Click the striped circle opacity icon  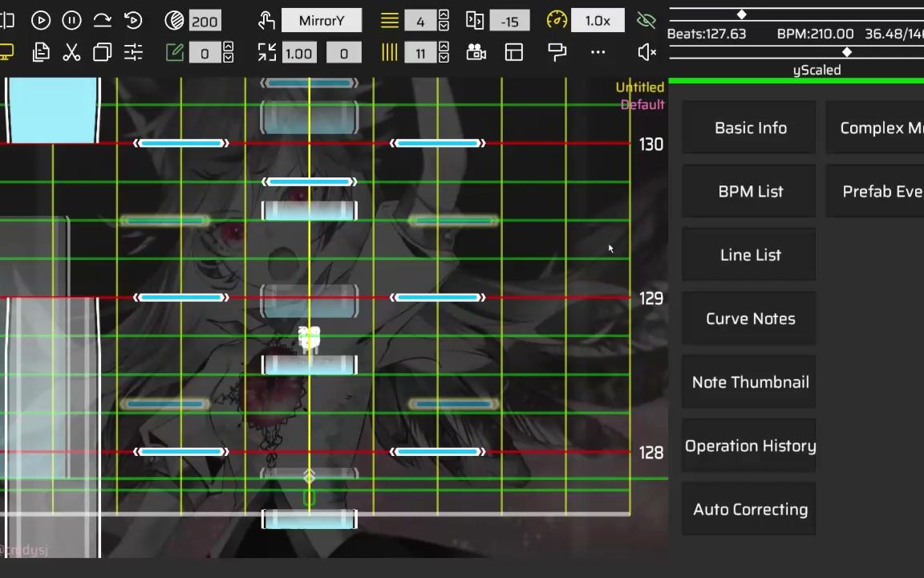click(174, 21)
